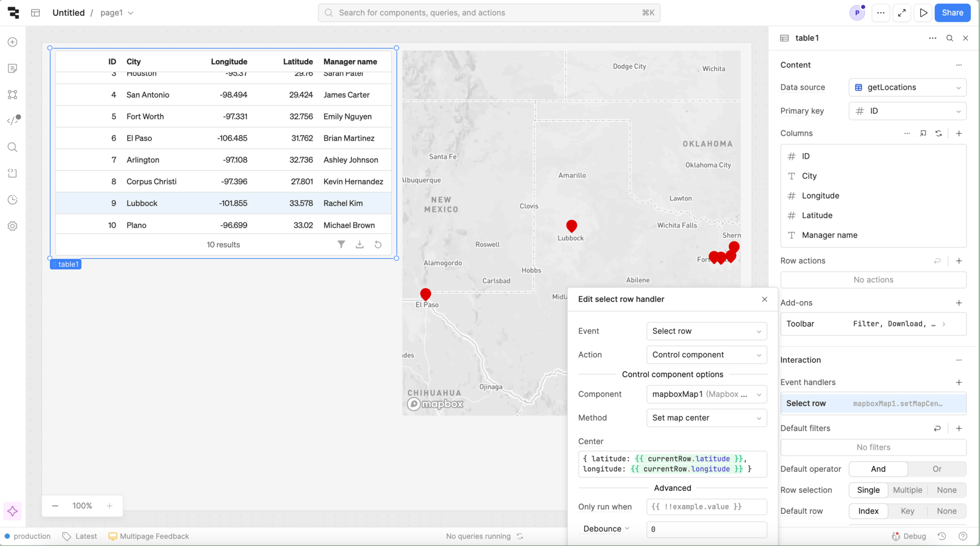Open the AI assistant sparkle icon

[13, 511]
